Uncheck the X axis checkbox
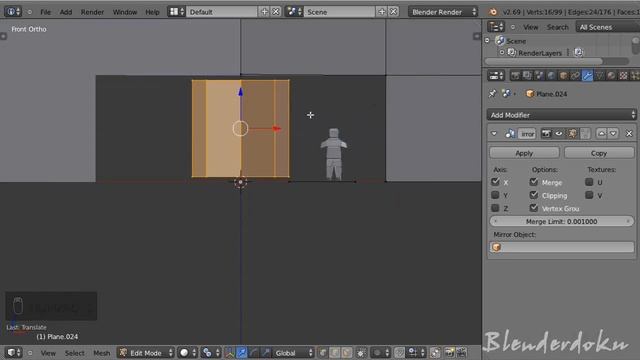640x360 pixels. tap(496, 182)
